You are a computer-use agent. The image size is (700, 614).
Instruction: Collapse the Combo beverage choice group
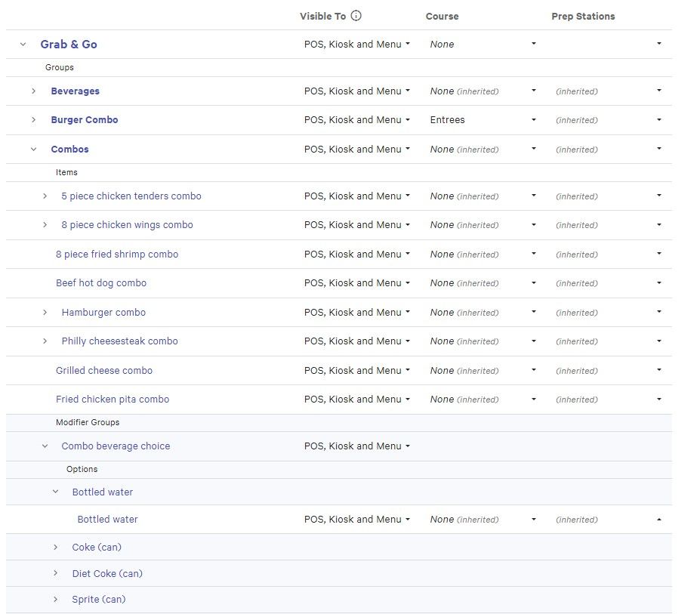45,446
